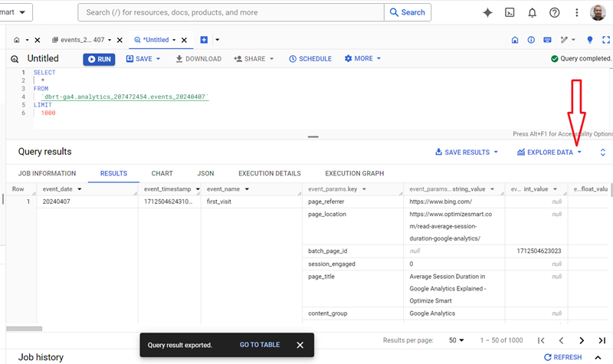Click the page_referrer key cell
Viewport: 613px width, 364px height.
(352, 202)
